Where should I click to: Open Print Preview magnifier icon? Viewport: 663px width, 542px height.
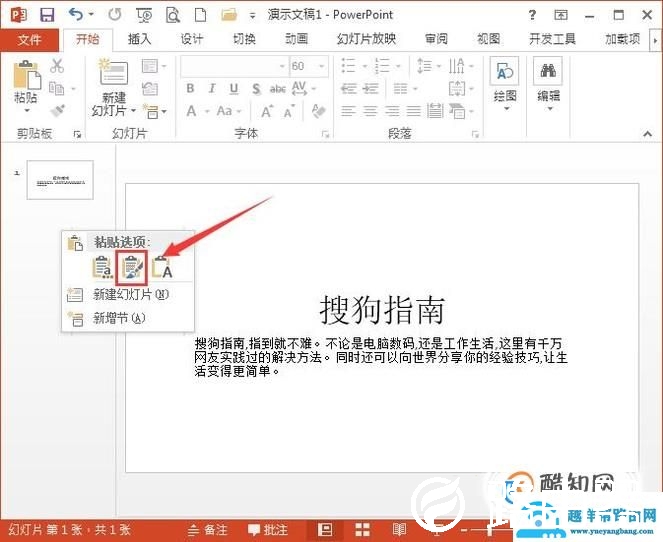[x=173, y=16]
